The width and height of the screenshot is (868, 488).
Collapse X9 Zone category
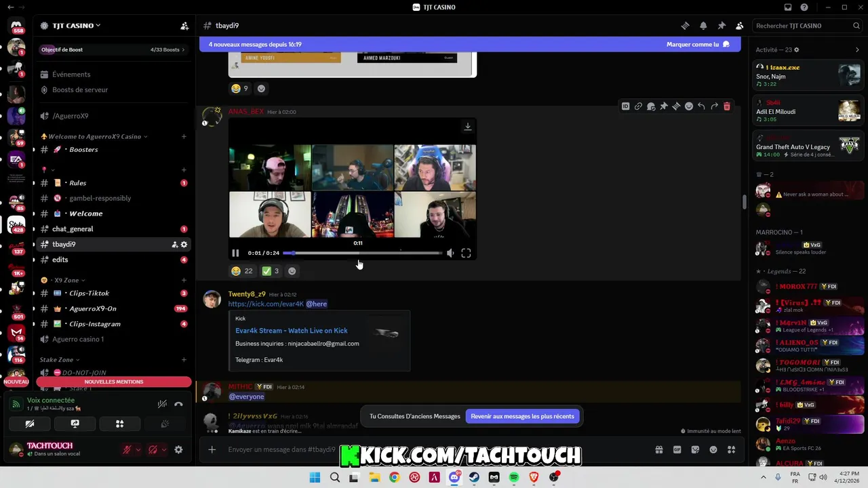[x=62, y=280]
